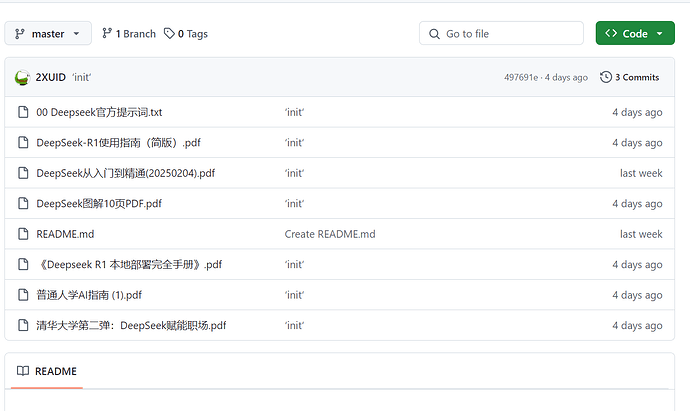This screenshot has width=690, height=411.
Task: View the 1 Branch link
Action: click(129, 33)
